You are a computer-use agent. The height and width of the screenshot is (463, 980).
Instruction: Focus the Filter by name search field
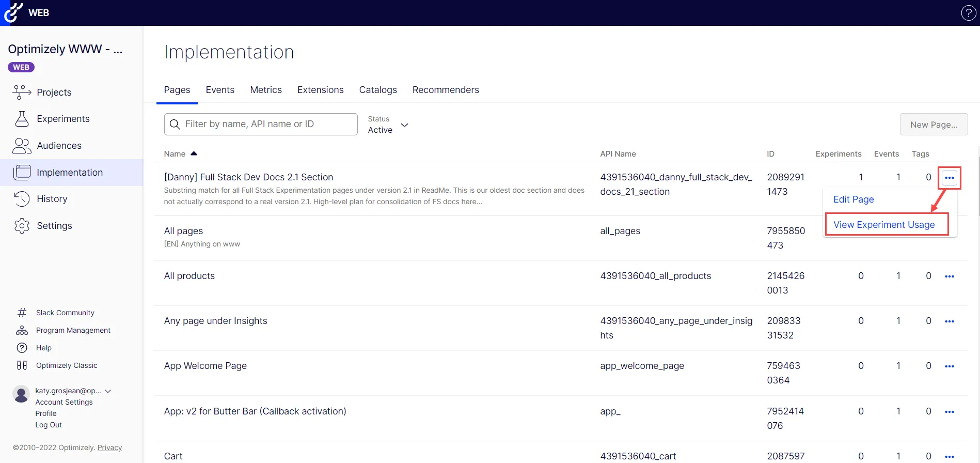261,125
